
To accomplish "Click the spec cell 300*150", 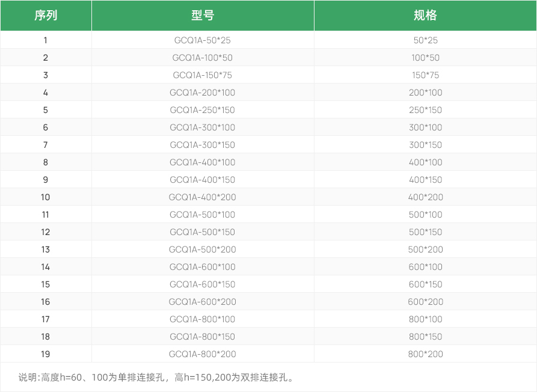I will click(x=425, y=145).
